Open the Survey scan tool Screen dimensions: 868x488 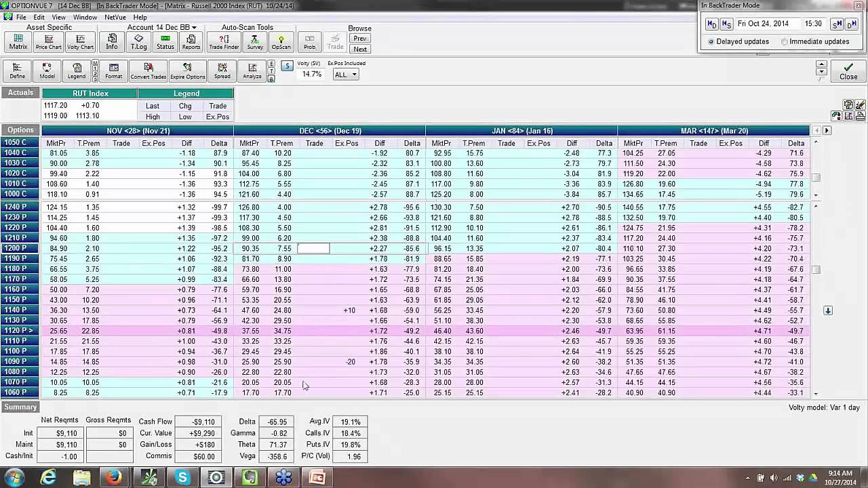click(x=255, y=42)
